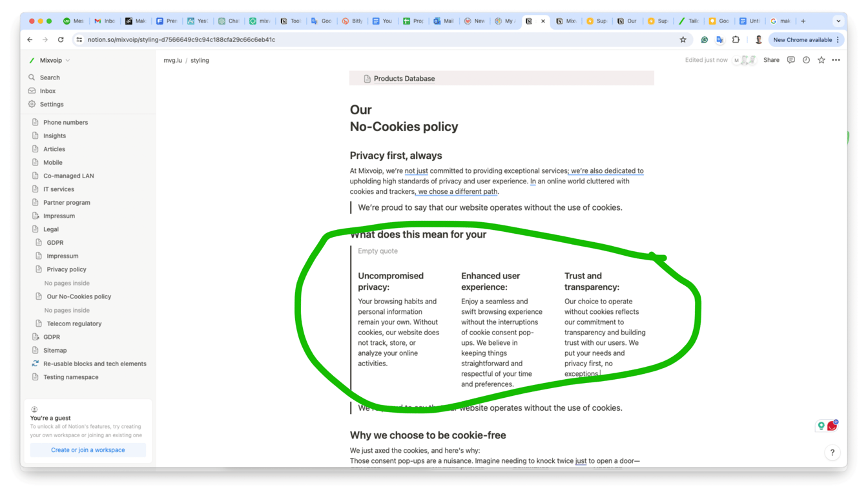Click the 'Privacy first, always' heading
Screen dimensions: 868x496
pos(396,156)
